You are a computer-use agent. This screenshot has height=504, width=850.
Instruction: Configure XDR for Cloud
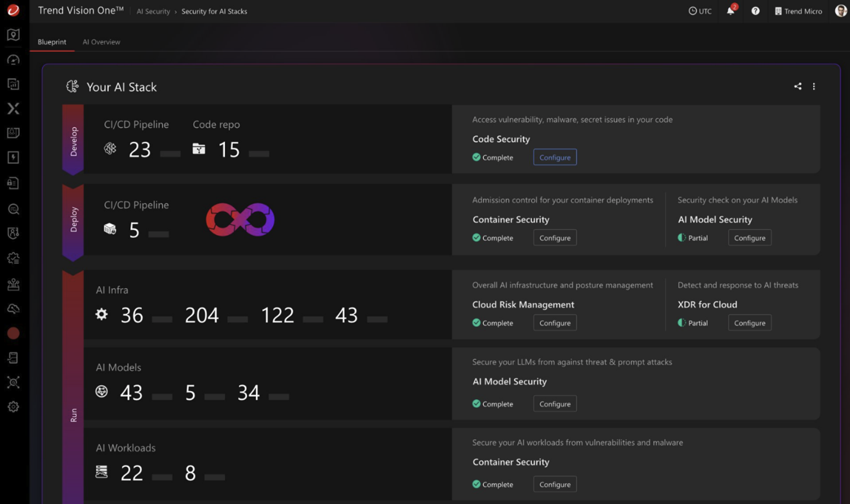(x=750, y=323)
